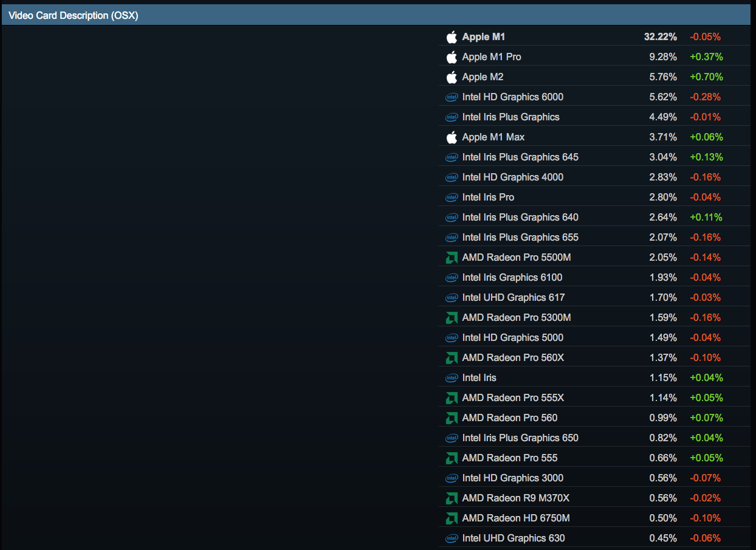
Task: Click the -0.28% change value
Action: pos(705,97)
